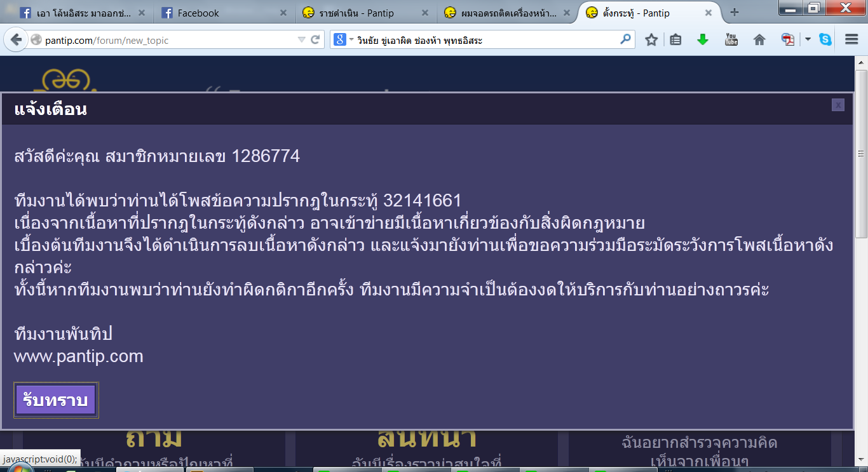Expand the URL bar history dropdown arrow
Screen dimensions: 868x472
(x=302, y=40)
